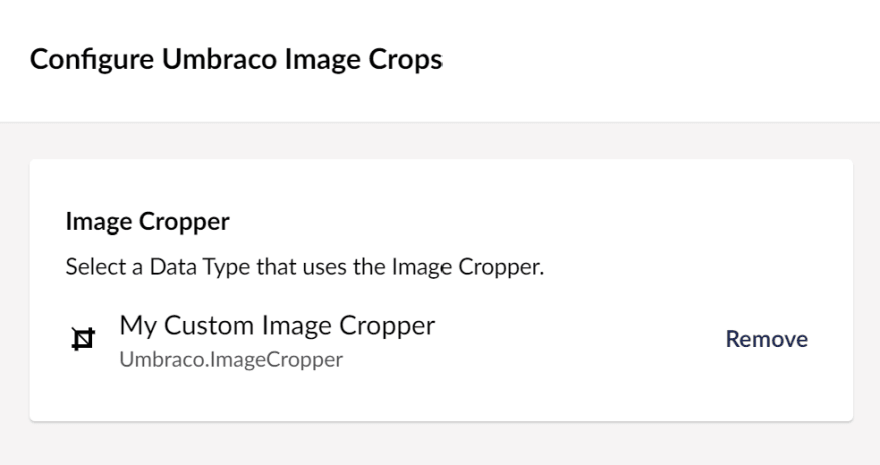This screenshot has width=880, height=465.
Task: Click "Select" at the start of the description
Action: [95, 267]
